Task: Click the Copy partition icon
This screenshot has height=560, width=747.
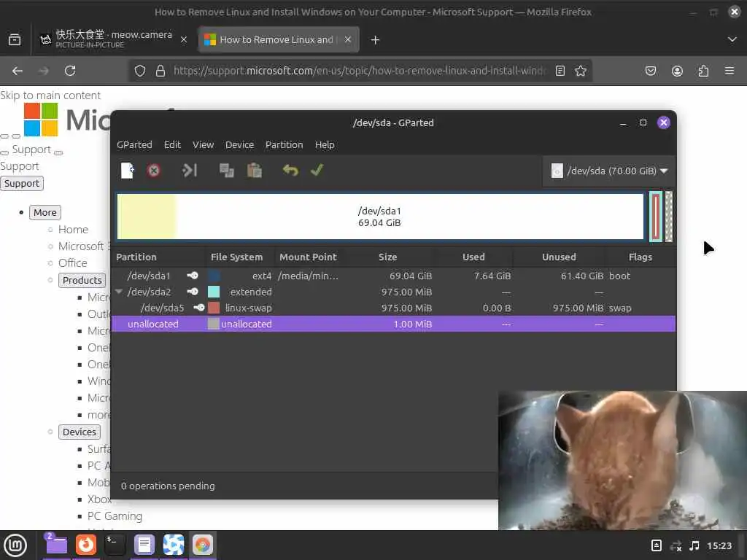Action: click(x=226, y=171)
